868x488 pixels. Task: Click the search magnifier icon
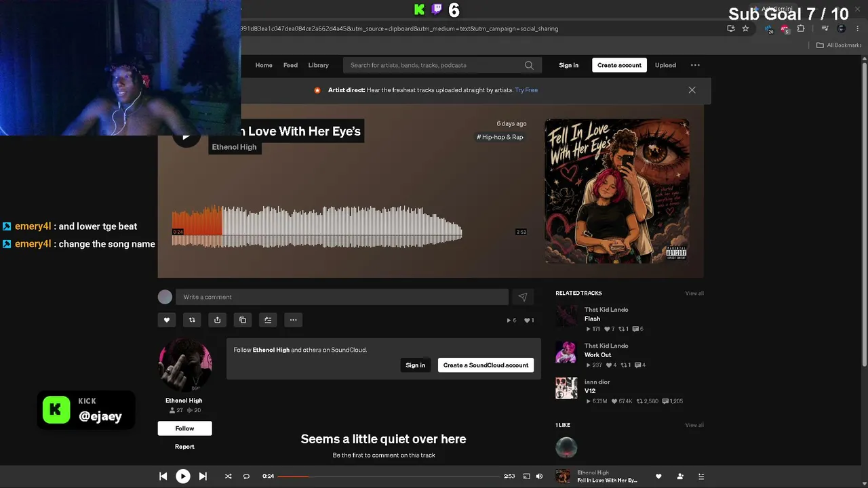click(529, 65)
